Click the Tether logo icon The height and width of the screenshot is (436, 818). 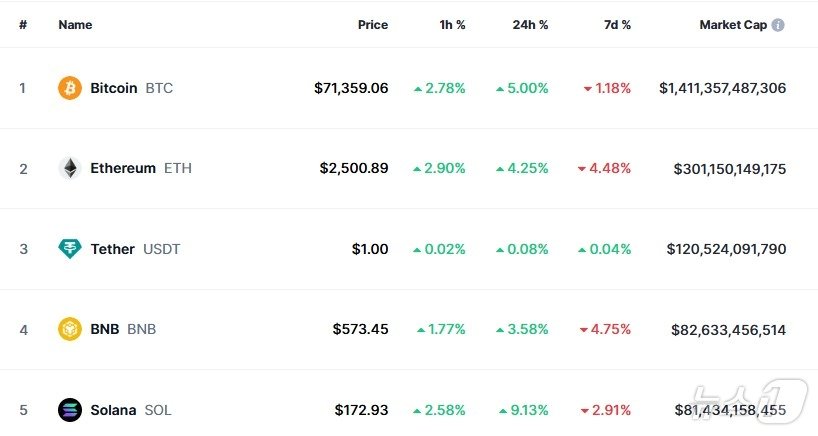(70, 249)
